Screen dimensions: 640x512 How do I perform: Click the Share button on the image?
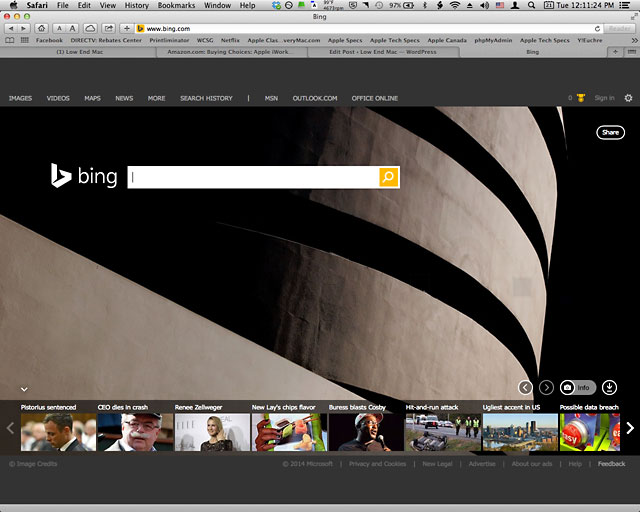[611, 132]
